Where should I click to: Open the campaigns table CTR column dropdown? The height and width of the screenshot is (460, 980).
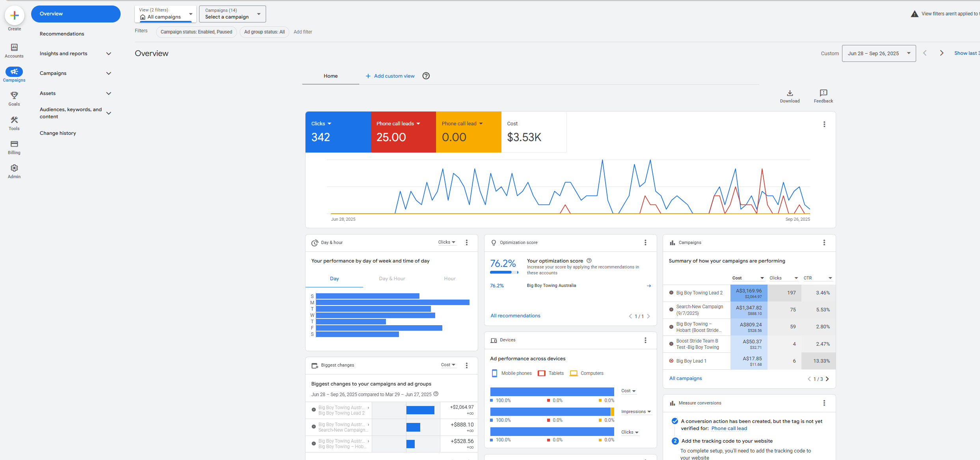click(x=818, y=278)
